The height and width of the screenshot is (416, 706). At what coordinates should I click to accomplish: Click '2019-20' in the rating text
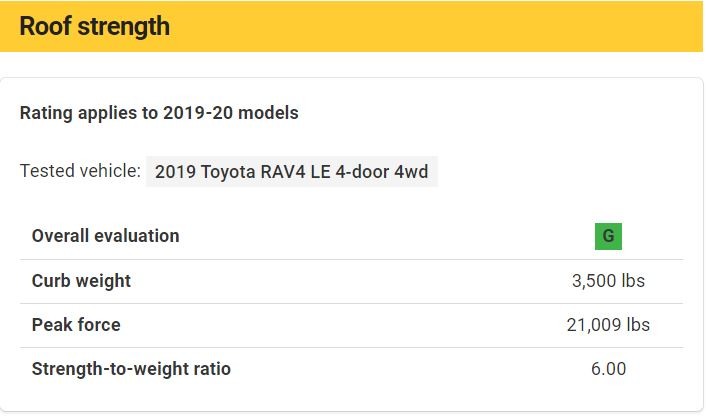click(x=198, y=113)
